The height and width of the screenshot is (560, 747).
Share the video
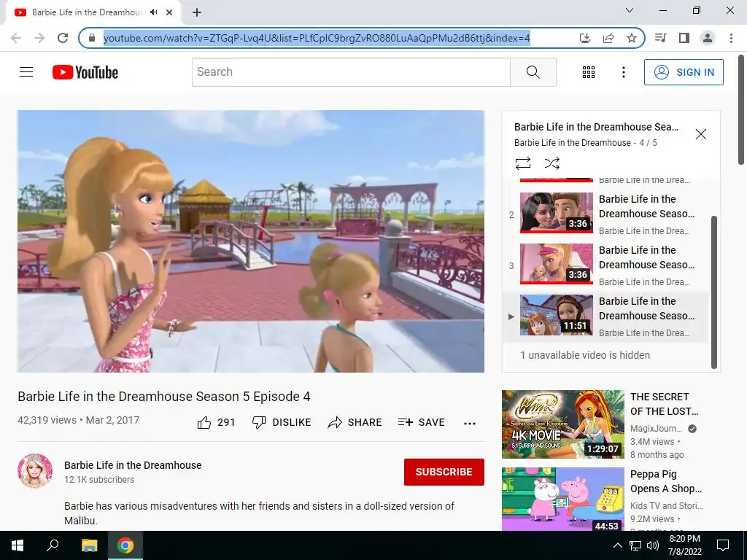[x=355, y=422]
